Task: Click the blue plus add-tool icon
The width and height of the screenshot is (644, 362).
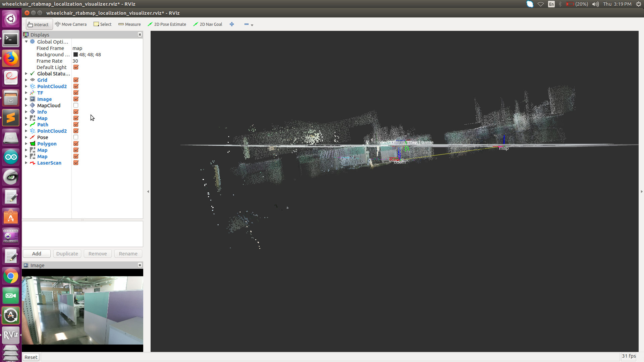Action: coord(232,24)
